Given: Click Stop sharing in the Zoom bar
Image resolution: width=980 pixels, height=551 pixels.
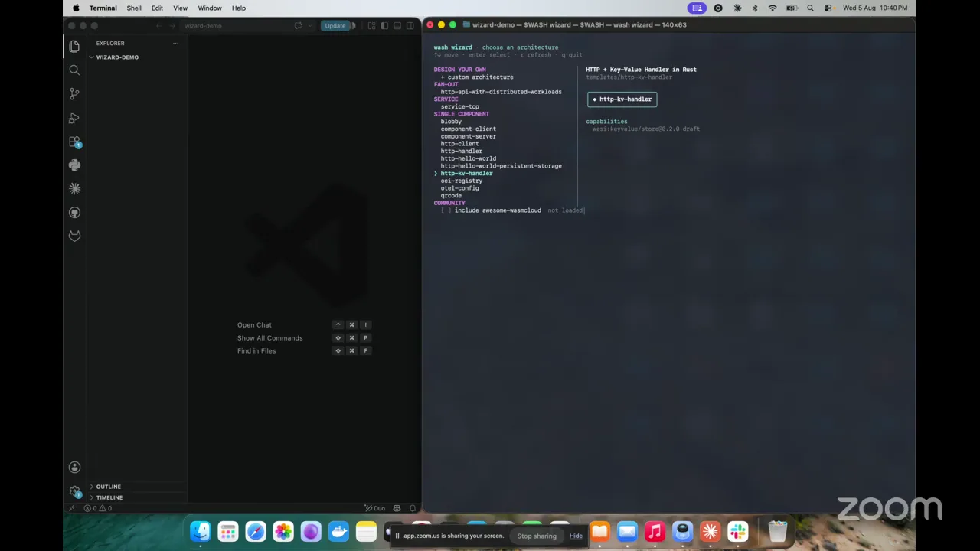Looking at the screenshot, I should pos(537,536).
